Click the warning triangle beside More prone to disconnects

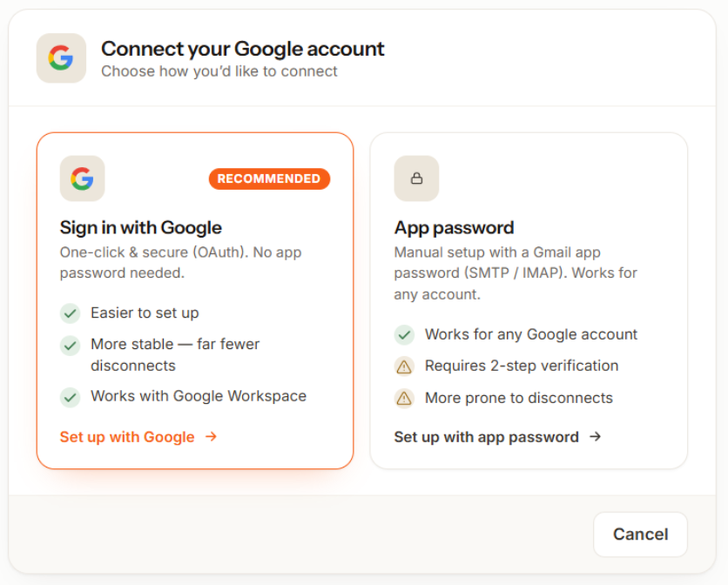click(x=404, y=399)
